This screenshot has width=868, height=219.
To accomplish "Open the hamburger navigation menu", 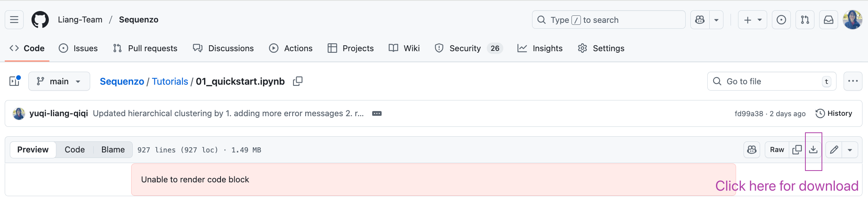I will [14, 20].
